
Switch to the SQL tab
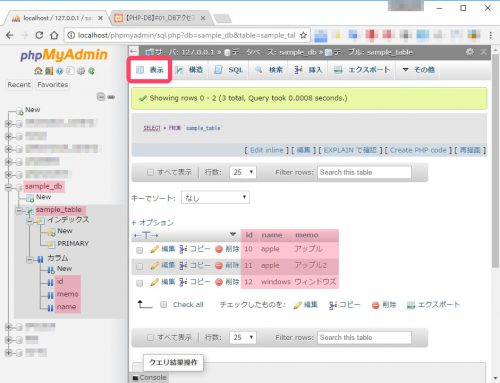pos(229,70)
